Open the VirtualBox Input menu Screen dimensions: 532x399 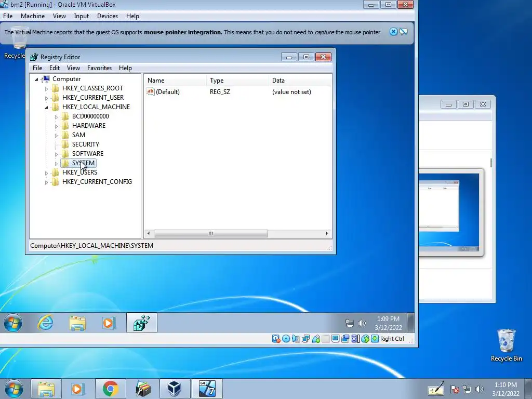point(81,16)
